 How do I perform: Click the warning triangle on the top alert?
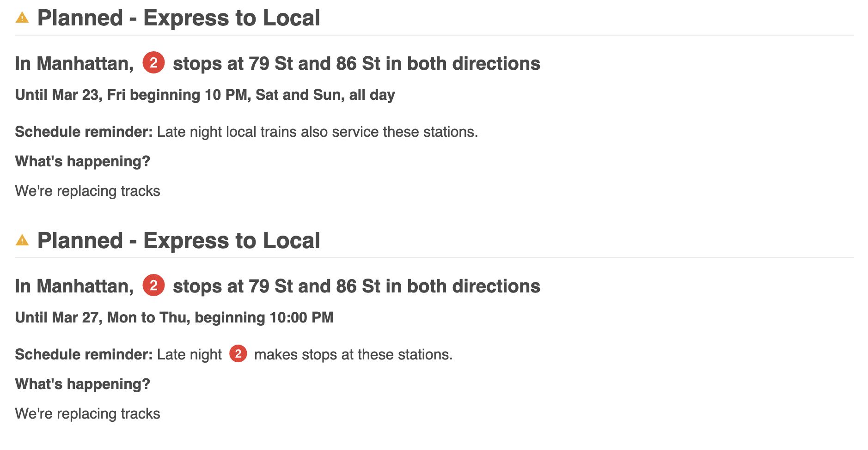(22, 18)
